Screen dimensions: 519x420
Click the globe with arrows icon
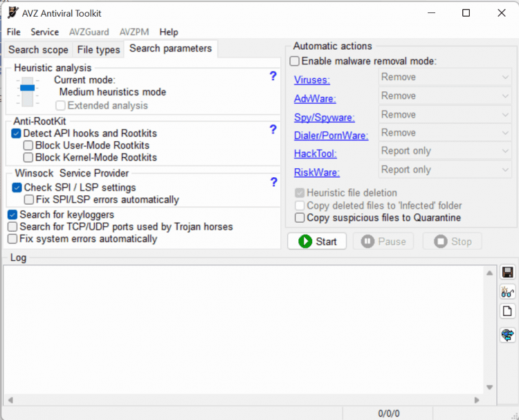[x=507, y=335]
